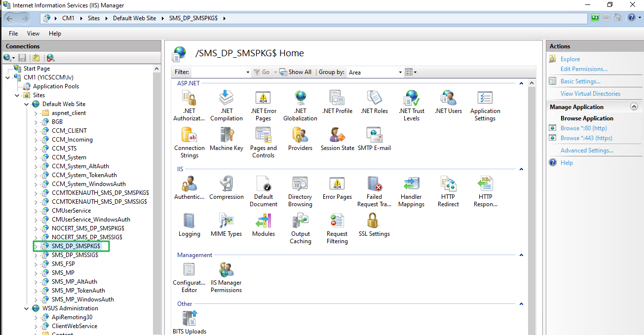Click the Explore action link
The image size is (644, 335).
click(570, 59)
